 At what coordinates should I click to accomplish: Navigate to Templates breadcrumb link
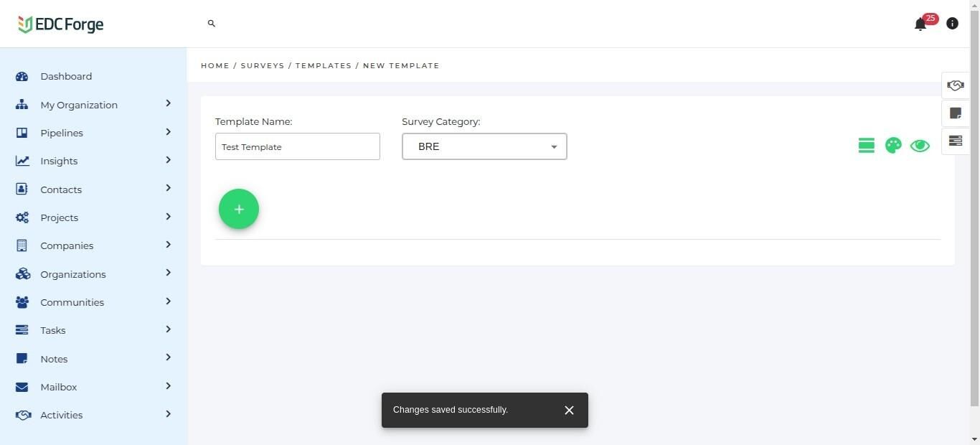click(324, 65)
